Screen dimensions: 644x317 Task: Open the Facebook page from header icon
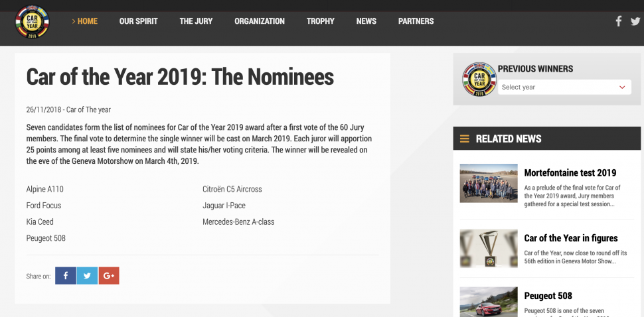click(619, 21)
